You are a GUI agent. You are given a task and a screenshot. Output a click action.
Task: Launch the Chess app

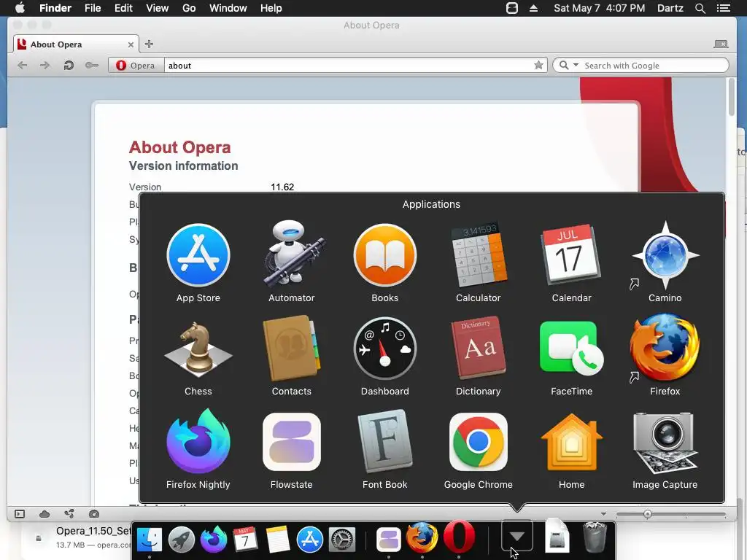(198, 349)
